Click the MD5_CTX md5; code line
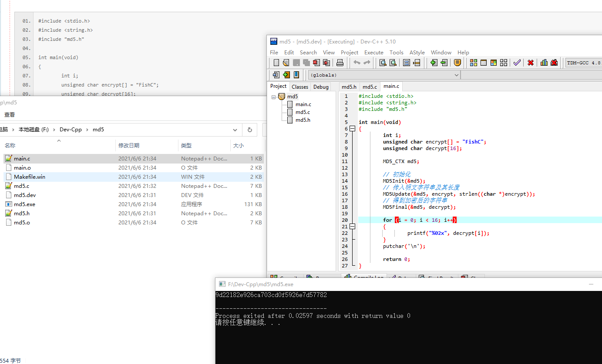Viewport: 602px width, 364px height. [x=401, y=161]
